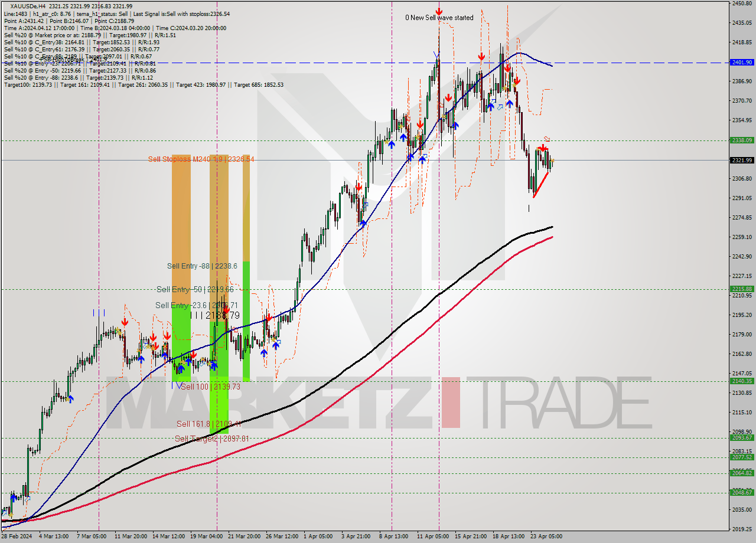Click the 2259.10 price axis value
This screenshot has width=756, height=543.
coord(742,237)
